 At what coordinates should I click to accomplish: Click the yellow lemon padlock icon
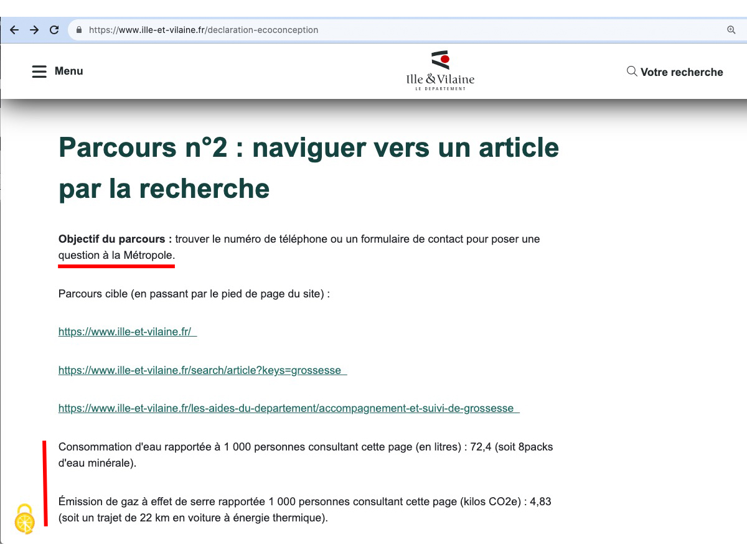tap(25, 519)
